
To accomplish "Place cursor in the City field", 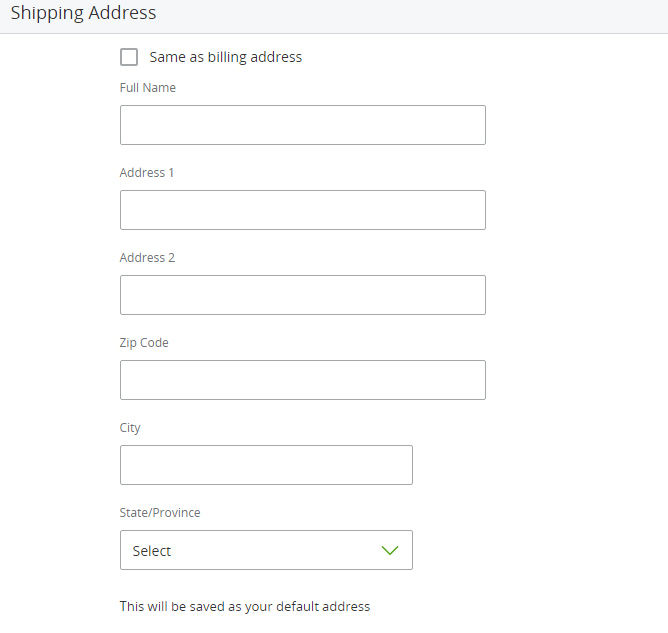I will click(x=266, y=465).
